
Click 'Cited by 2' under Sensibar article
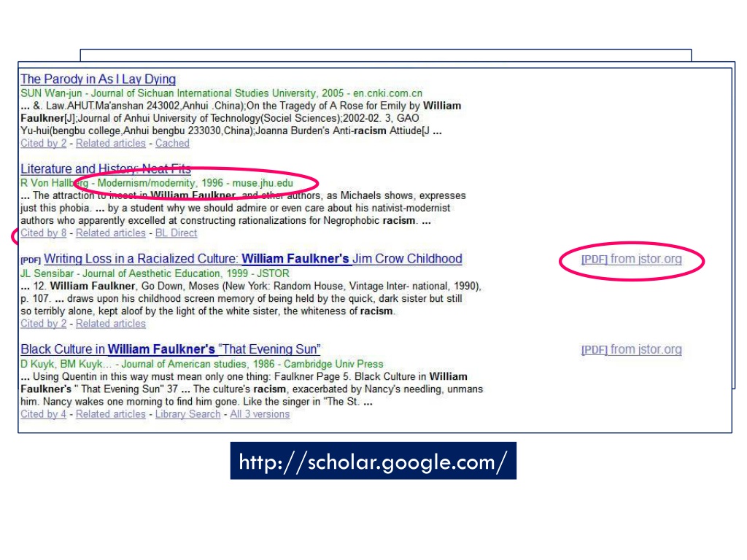43,324
